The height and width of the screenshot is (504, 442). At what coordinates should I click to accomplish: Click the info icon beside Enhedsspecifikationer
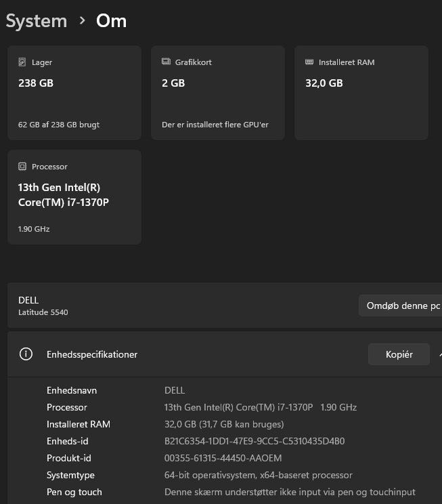click(x=26, y=354)
